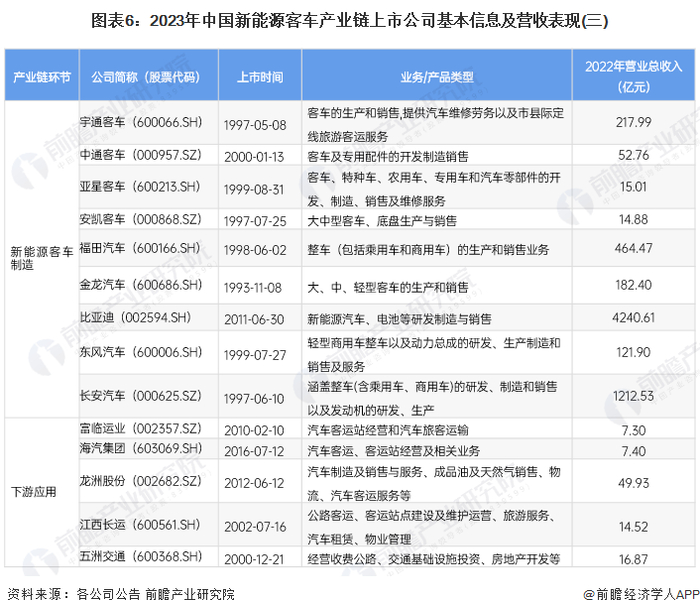Click revenue value '52.76'
This screenshot has height=615, width=700.
click(633, 155)
